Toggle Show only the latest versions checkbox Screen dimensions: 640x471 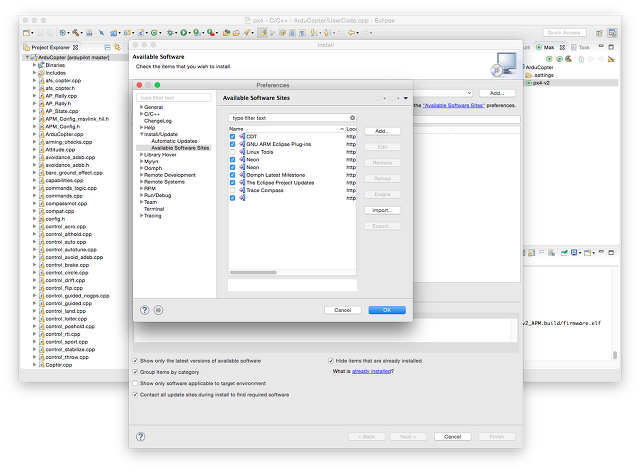point(135,361)
